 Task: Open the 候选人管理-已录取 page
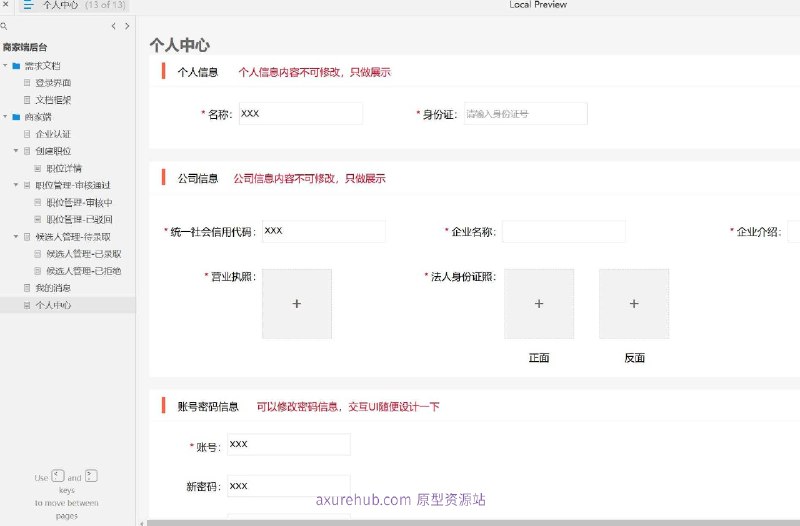point(84,254)
